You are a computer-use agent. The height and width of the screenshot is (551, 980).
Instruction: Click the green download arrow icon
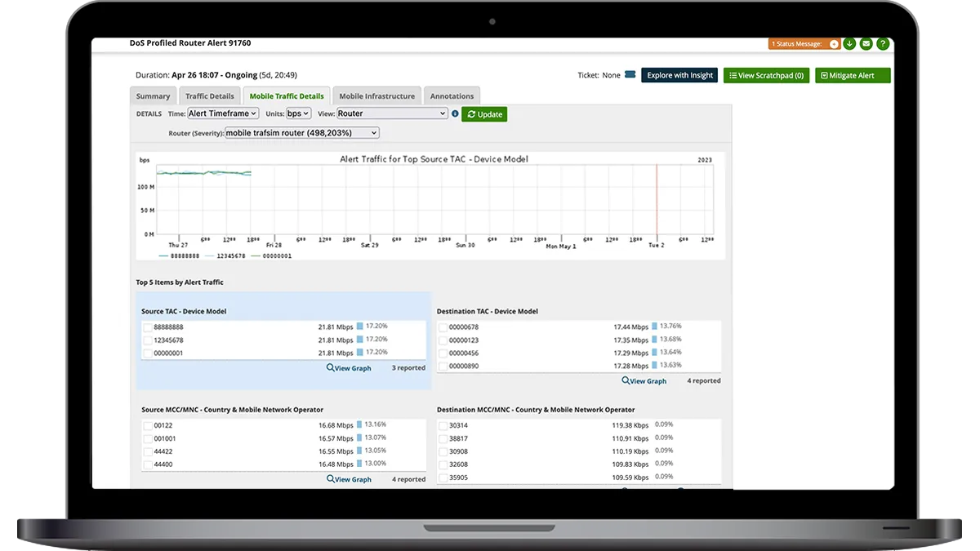849,44
